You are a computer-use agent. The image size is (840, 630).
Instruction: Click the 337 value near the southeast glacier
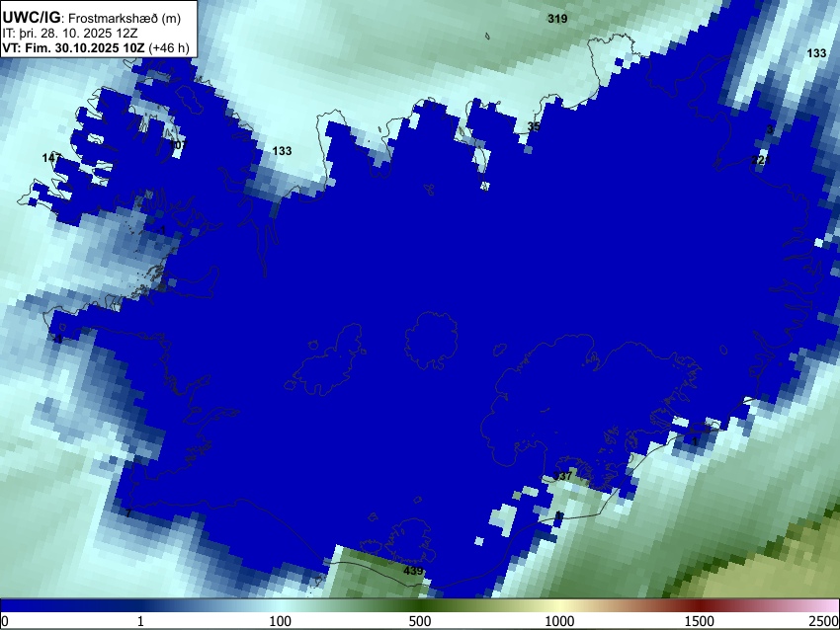tap(563, 476)
